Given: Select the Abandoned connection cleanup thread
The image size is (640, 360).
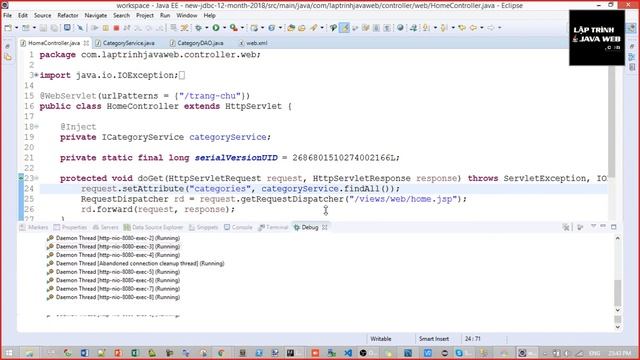Looking at the screenshot, I should tap(135, 264).
